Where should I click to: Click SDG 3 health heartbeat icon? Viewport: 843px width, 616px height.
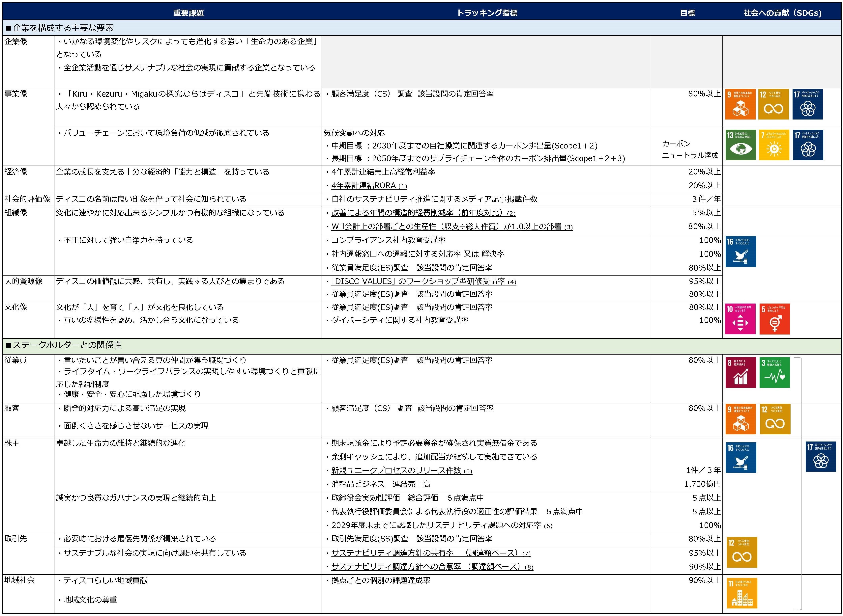click(775, 372)
